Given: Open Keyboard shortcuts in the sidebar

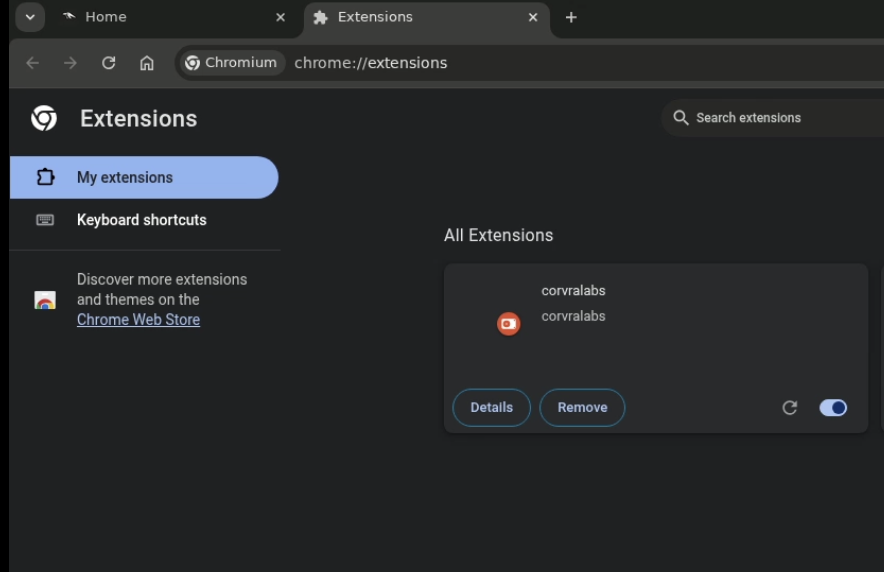Looking at the screenshot, I should [144, 220].
